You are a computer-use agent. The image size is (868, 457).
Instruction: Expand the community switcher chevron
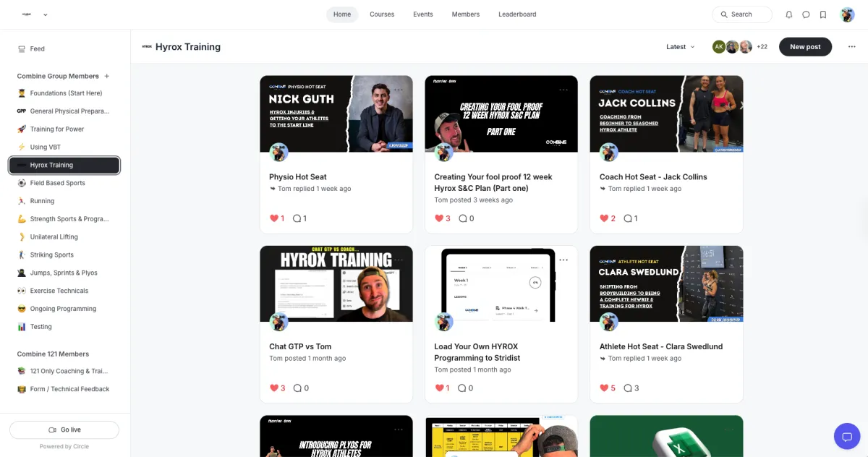(46, 14)
